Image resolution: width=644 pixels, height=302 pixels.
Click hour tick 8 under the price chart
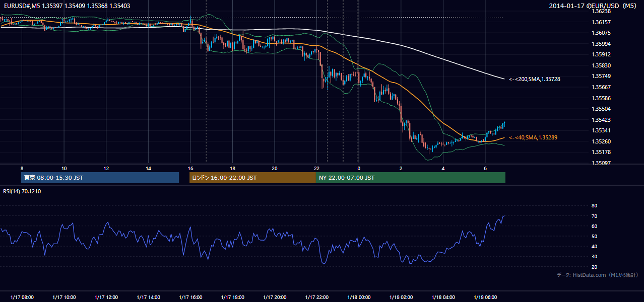22,168
